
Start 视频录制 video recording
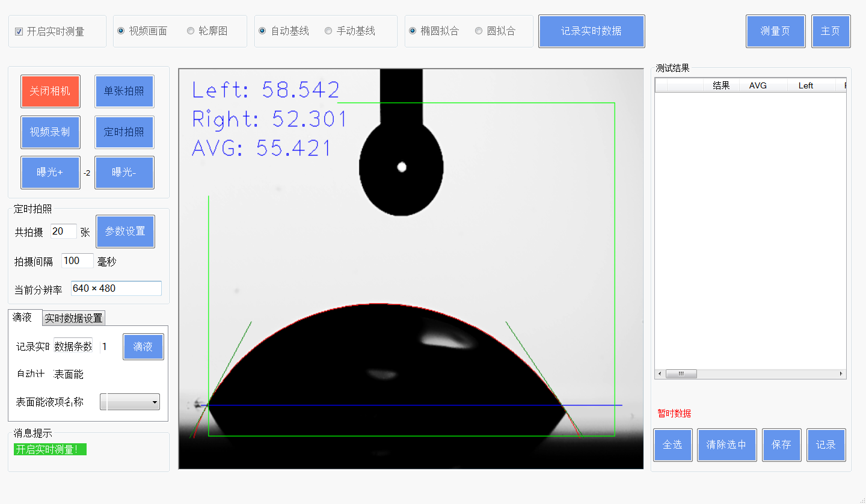tap(50, 132)
